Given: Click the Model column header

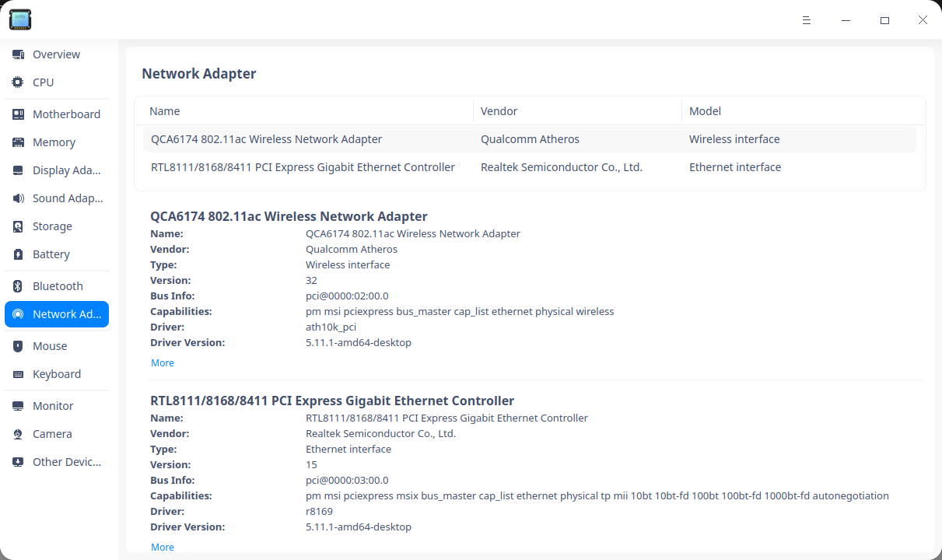Looking at the screenshot, I should [x=706, y=111].
